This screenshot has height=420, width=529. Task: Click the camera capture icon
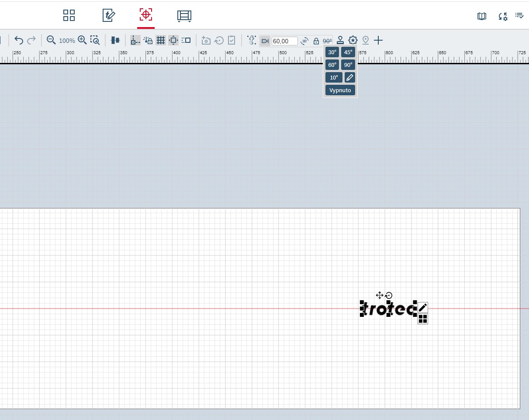[x=206, y=41]
